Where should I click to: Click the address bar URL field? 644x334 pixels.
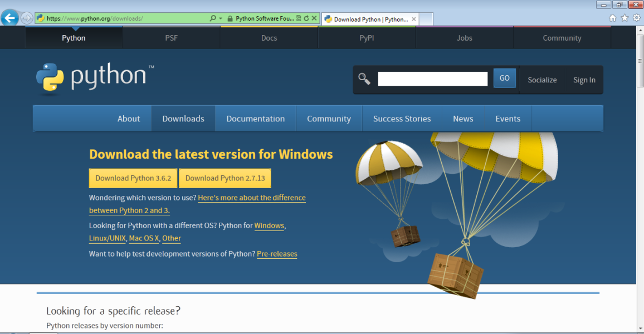[x=123, y=18]
